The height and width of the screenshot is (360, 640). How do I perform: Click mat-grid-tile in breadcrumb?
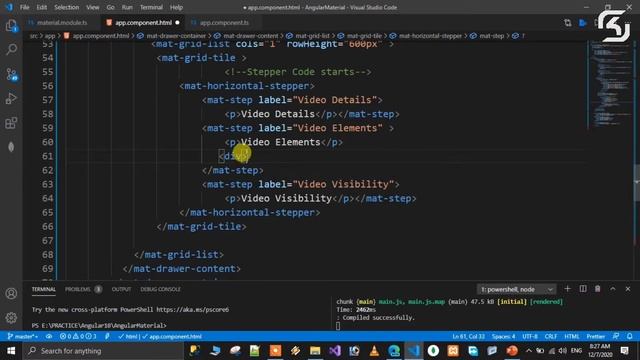click(364, 36)
